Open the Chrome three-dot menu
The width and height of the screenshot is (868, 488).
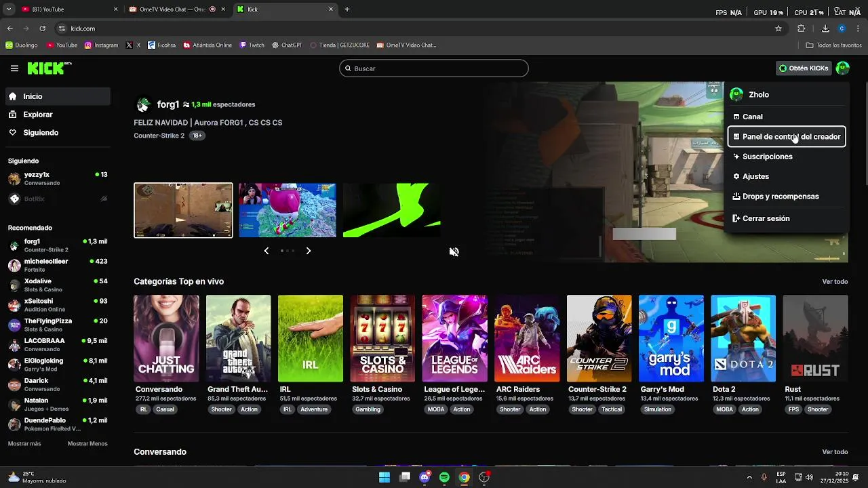tap(859, 28)
